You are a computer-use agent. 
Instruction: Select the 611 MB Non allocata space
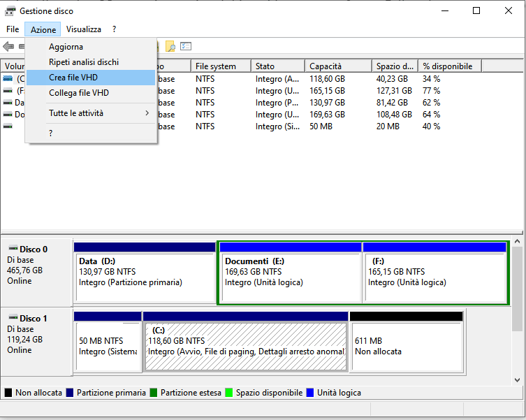[407, 342]
